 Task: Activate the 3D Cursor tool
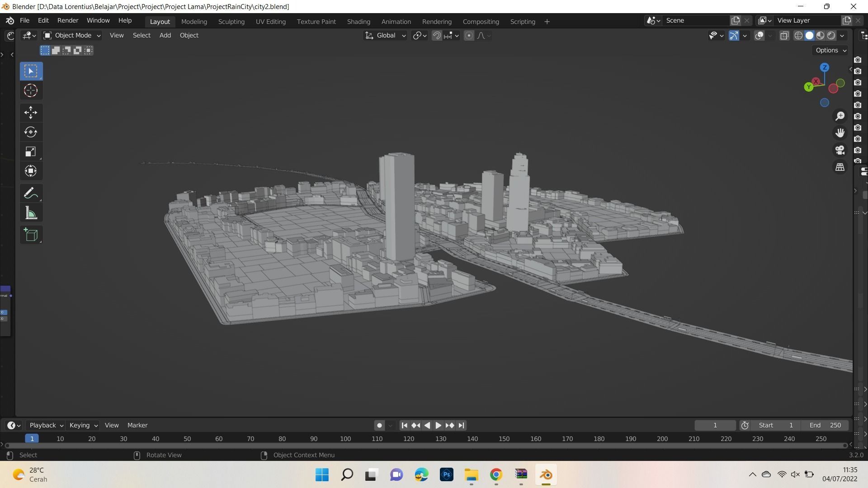click(31, 91)
